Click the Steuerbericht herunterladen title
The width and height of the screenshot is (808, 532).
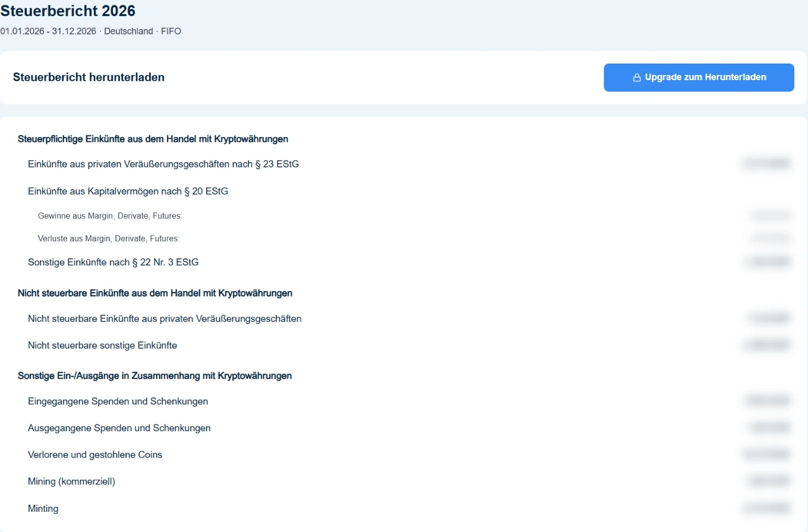pyautogui.click(x=89, y=77)
